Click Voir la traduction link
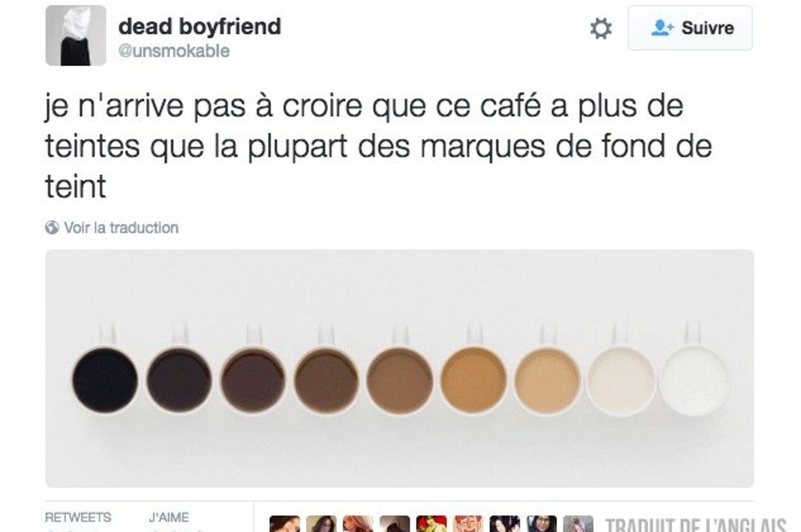 coord(121,228)
